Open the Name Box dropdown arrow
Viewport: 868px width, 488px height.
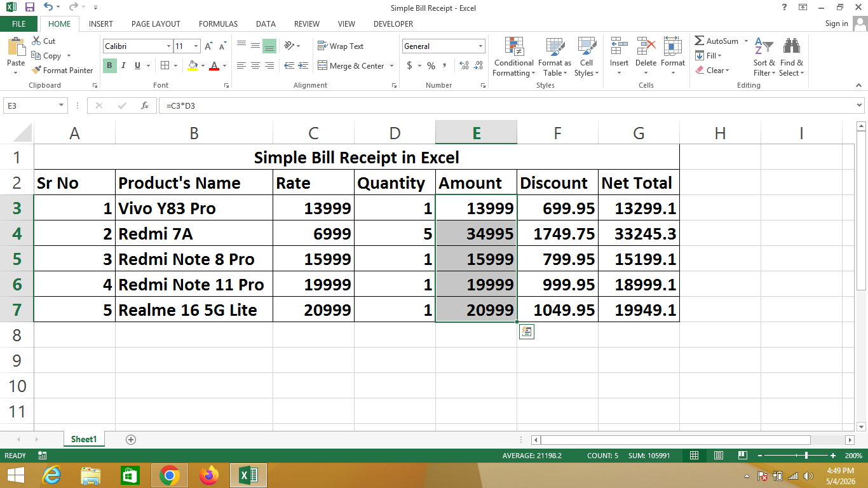pyautogui.click(x=62, y=105)
